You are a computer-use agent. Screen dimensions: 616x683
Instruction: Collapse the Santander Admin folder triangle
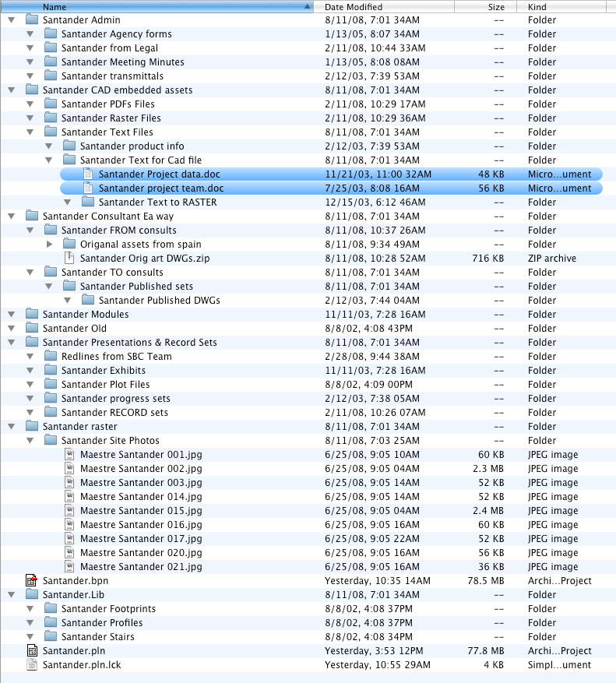click(12, 20)
